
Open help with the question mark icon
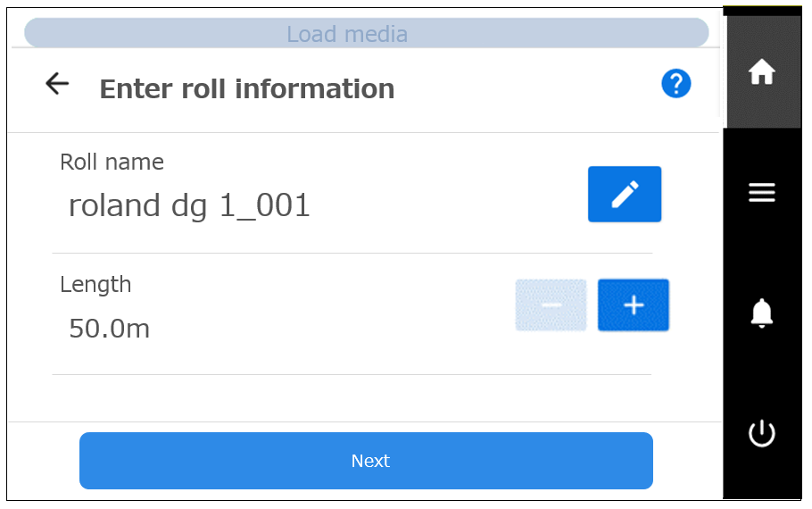point(675,84)
